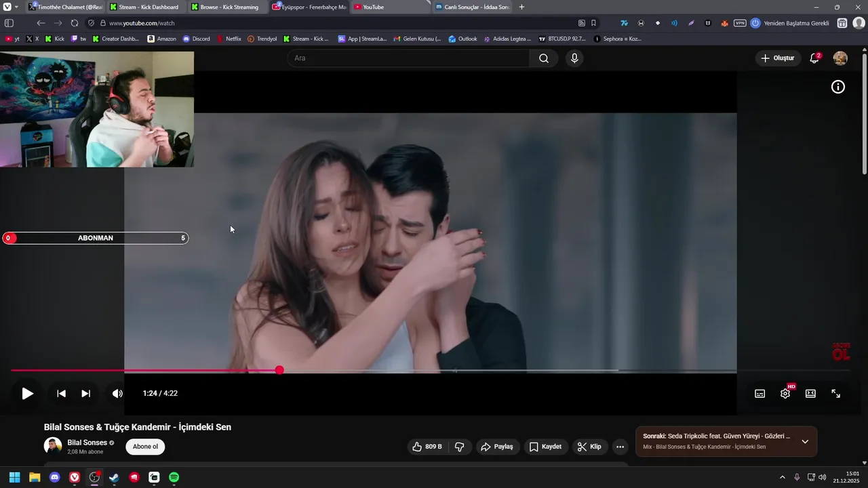Bookmark this page icon in address bar
This screenshot has width=868, height=488.
(594, 23)
